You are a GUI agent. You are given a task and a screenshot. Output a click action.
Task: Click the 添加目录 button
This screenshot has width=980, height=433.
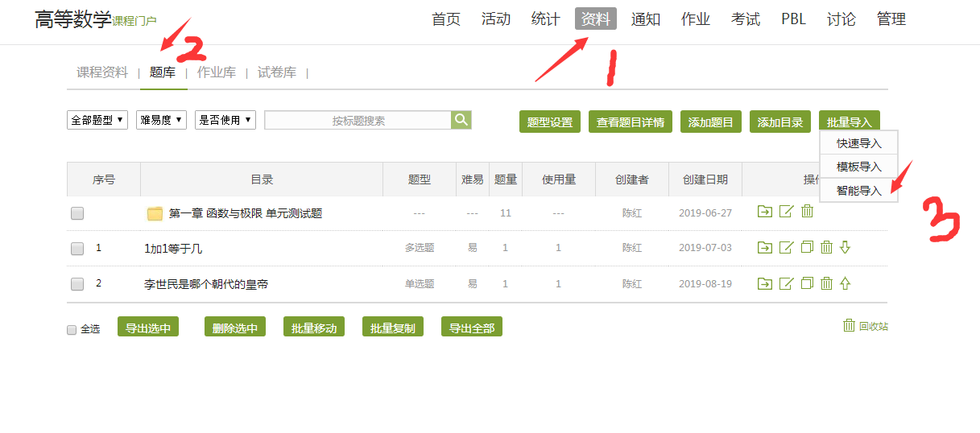coord(780,122)
